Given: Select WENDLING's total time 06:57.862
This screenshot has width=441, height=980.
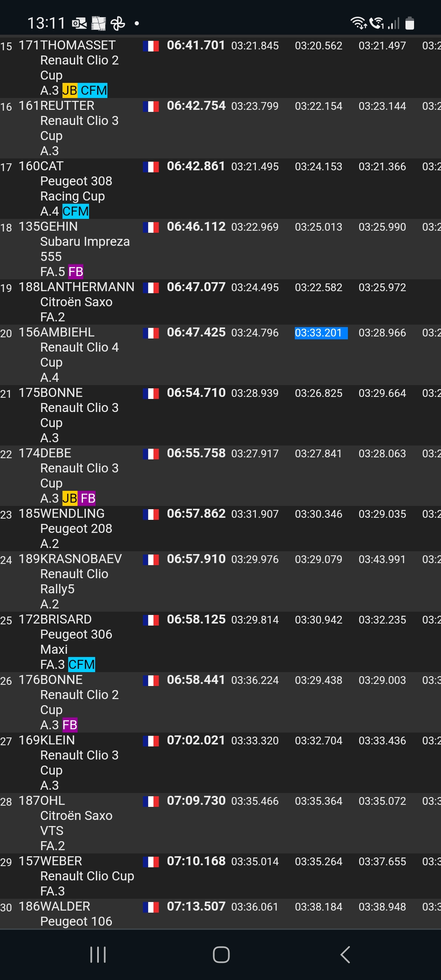Looking at the screenshot, I should tap(196, 514).
